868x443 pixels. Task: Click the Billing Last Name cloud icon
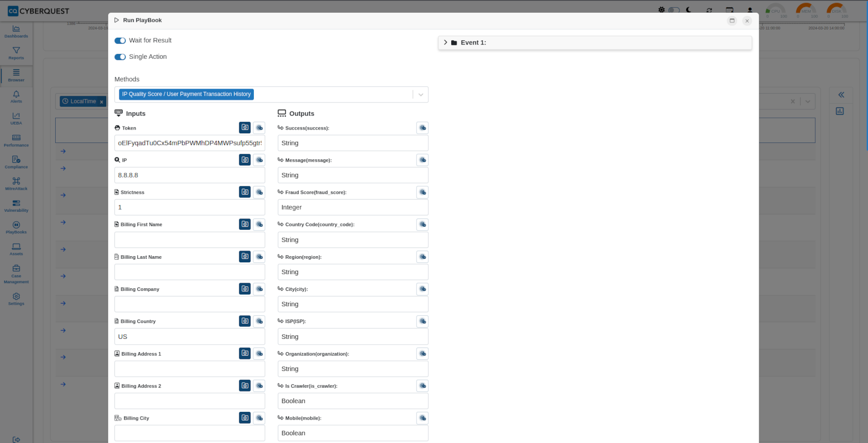point(259,257)
